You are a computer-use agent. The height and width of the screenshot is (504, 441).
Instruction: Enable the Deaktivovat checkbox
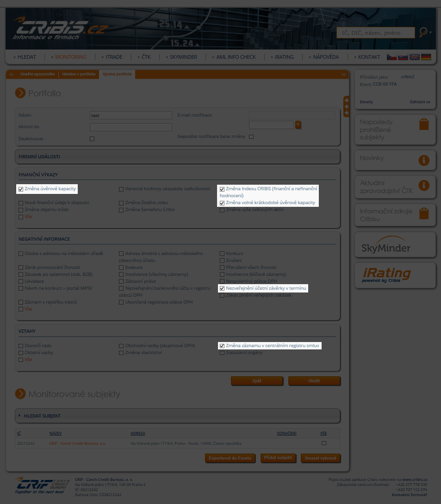pos(92,139)
